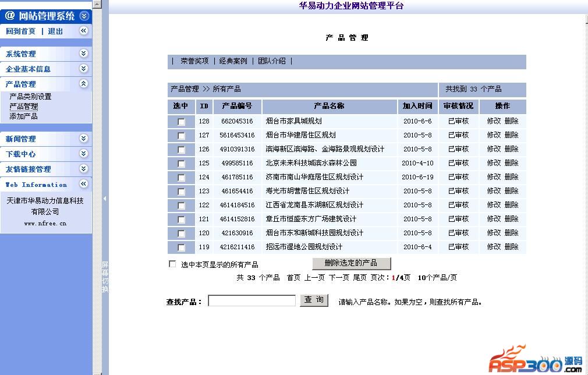Check the box for product ID 124
Viewport: 588px width, 375px height.
(x=181, y=178)
